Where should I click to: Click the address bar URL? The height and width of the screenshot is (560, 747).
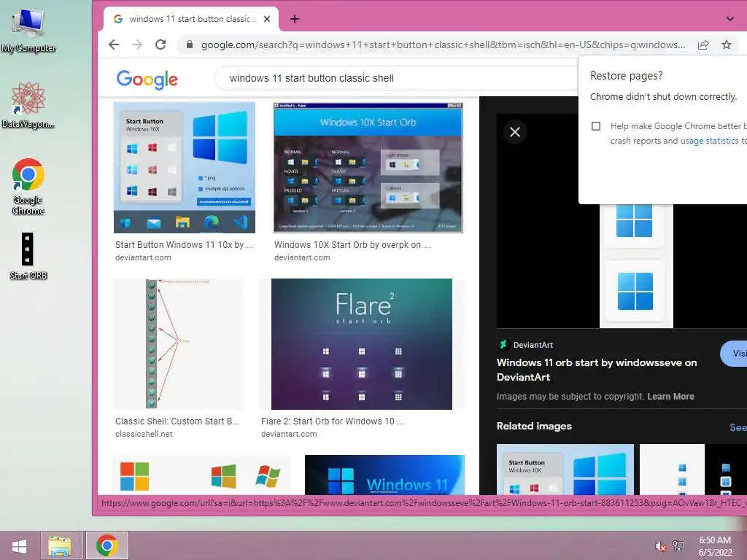[x=443, y=44]
